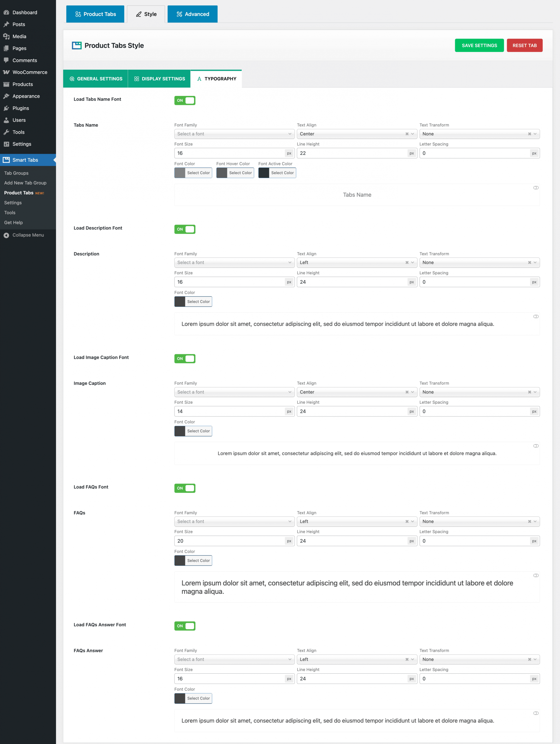Toggle preview icon for Tabs Name sample

click(x=536, y=188)
